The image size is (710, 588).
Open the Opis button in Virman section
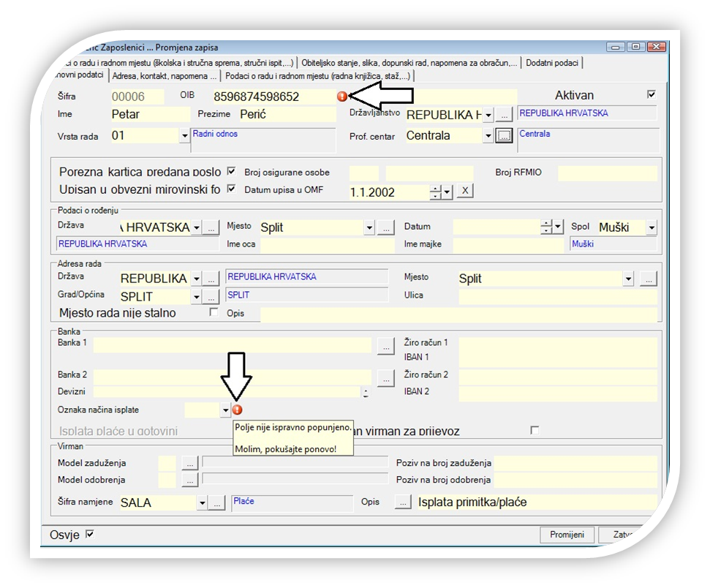(x=403, y=502)
